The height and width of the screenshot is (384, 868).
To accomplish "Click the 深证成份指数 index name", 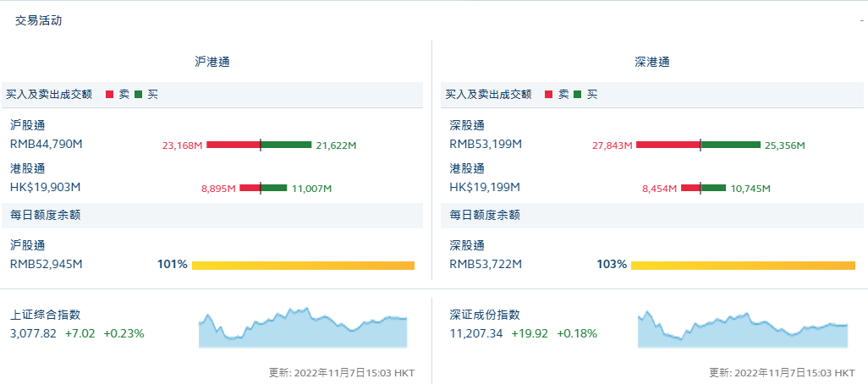I will (x=485, y=315).
